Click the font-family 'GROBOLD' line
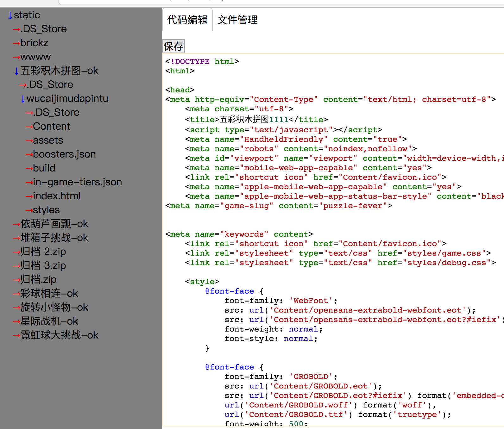 point(281,377)
